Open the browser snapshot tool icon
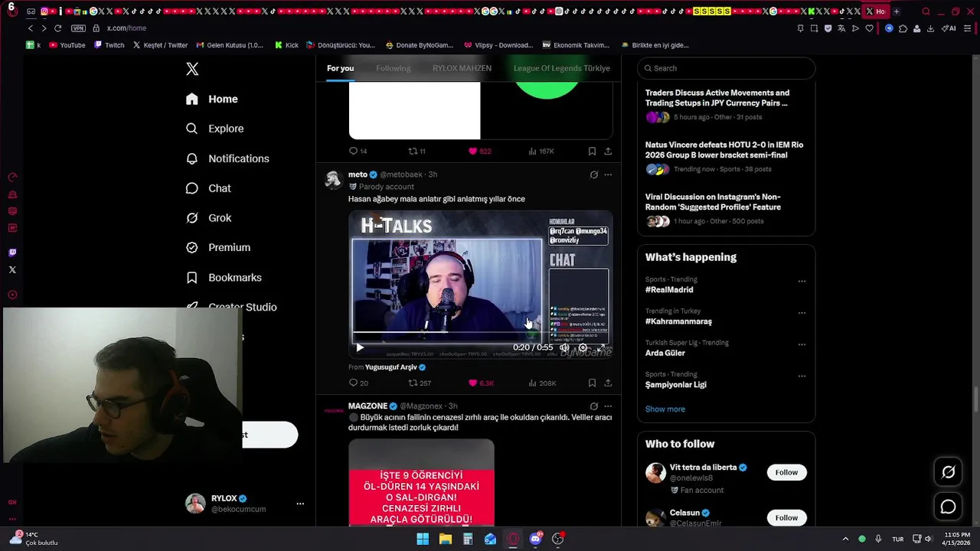Image resolution: width=980 pixels, height=551 pixels. 814,28
